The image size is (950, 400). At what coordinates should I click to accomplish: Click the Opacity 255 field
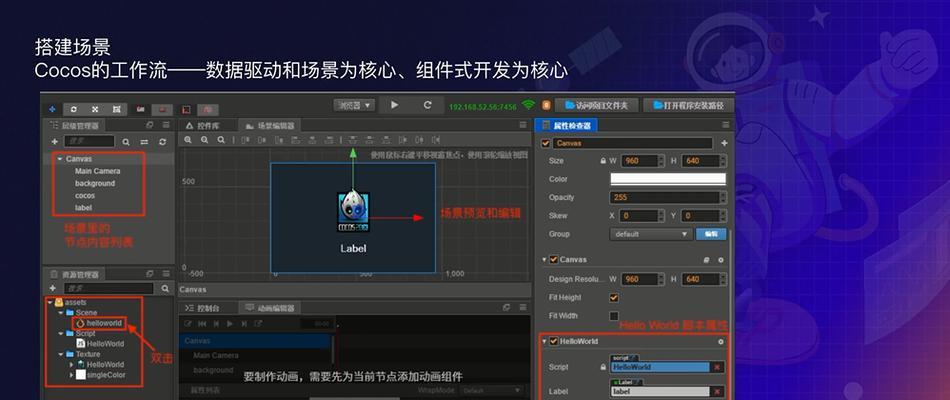(x=668, y=197)
